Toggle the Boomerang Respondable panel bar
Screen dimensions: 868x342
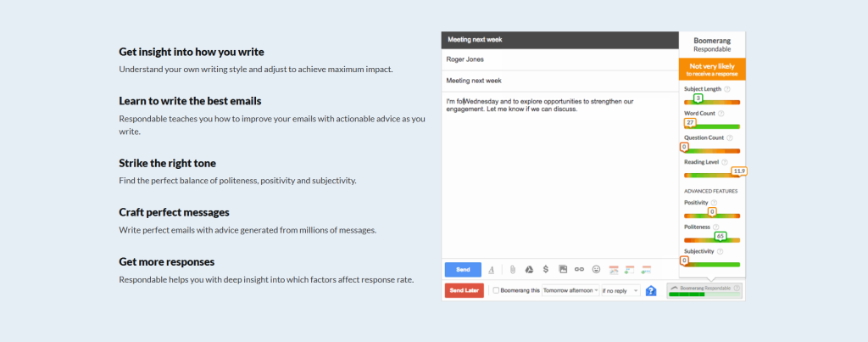[x=704, y=289]
